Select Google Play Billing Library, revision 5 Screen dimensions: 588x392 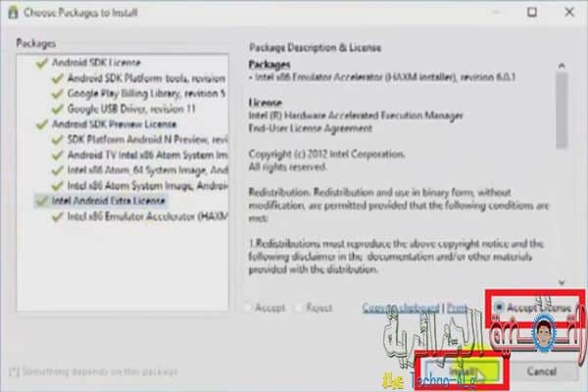point(147,94)
